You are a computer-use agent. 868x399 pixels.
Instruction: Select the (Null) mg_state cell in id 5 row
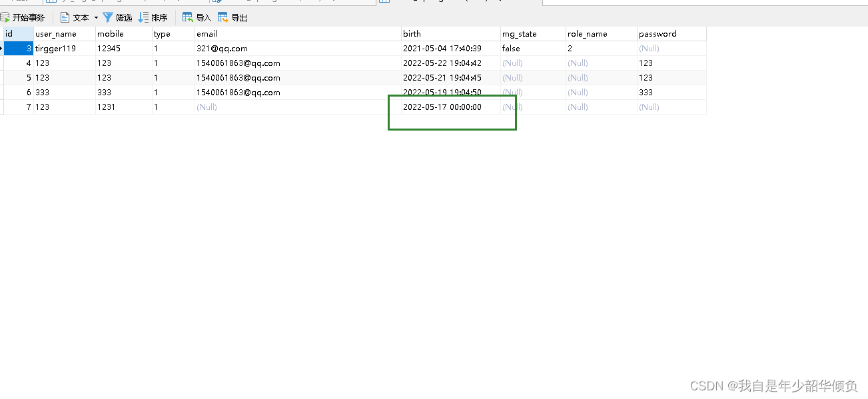pyautogui.click(x=533, y=78)
